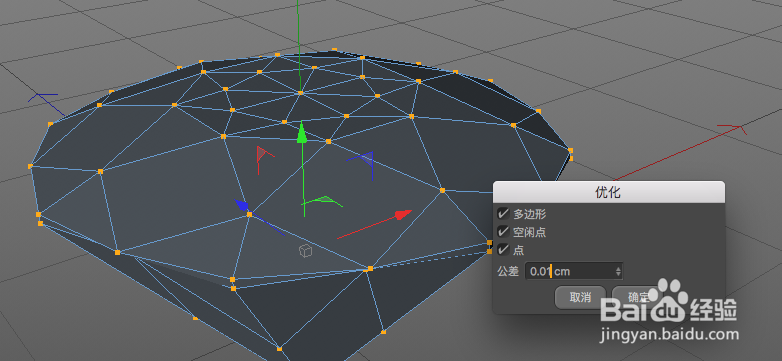Viewport: 782px width, 361px height.
Task: Select the top center vertex of the mesh
Action: [300, 93]
